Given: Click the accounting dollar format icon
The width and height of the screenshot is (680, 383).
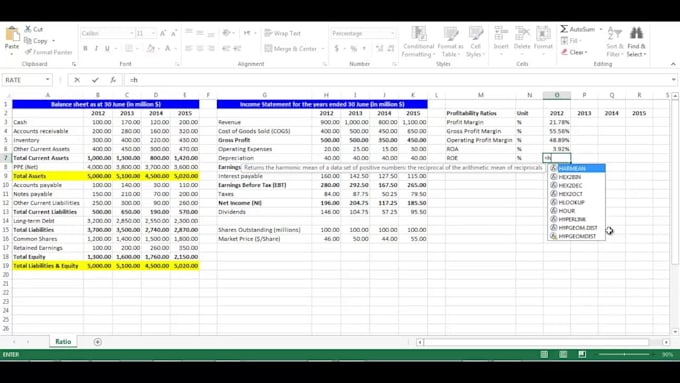Looking at the screenshot, I should tap(337, 49).
